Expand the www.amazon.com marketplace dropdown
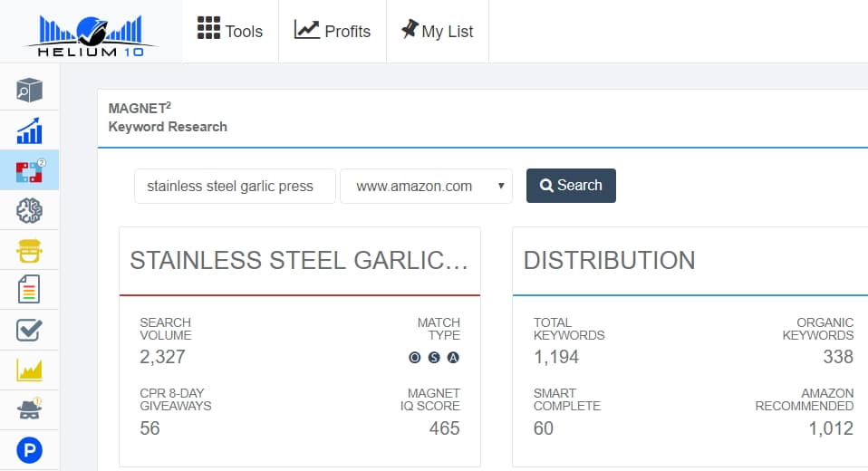The image size is (868, 471). (x=426, y=186)
